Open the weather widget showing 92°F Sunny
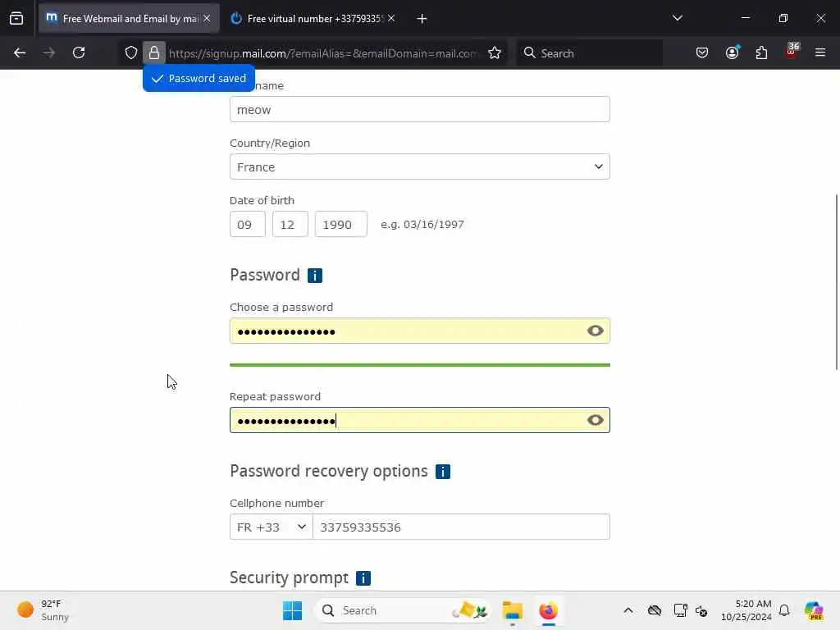Viewport: 840px width, 630px height. coord(43,610)
